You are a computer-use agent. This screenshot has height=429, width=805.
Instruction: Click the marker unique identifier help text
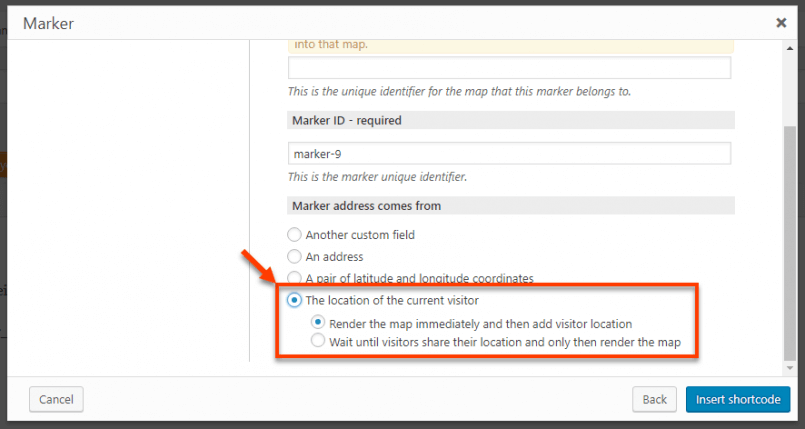coord(377,178)
